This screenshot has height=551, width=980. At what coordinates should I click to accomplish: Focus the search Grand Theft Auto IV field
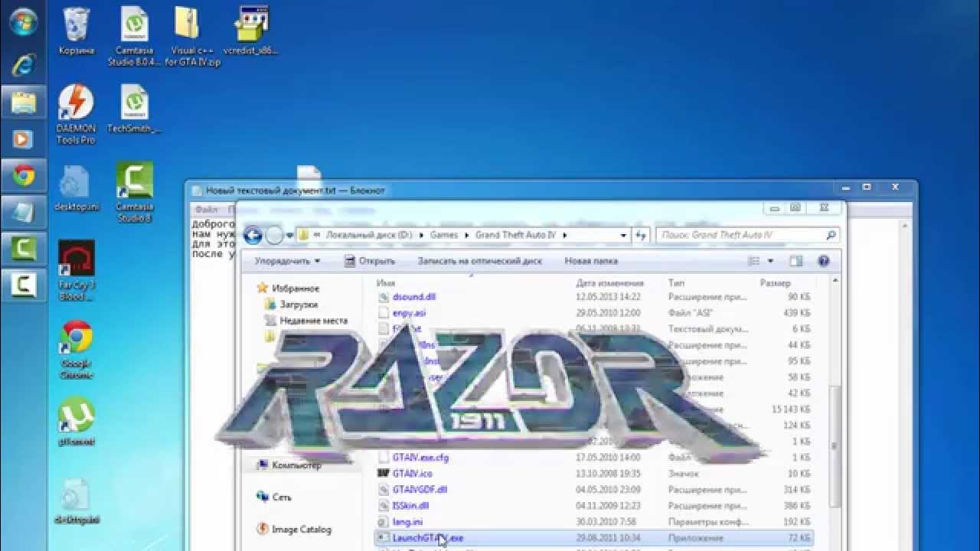pos(747,235)
